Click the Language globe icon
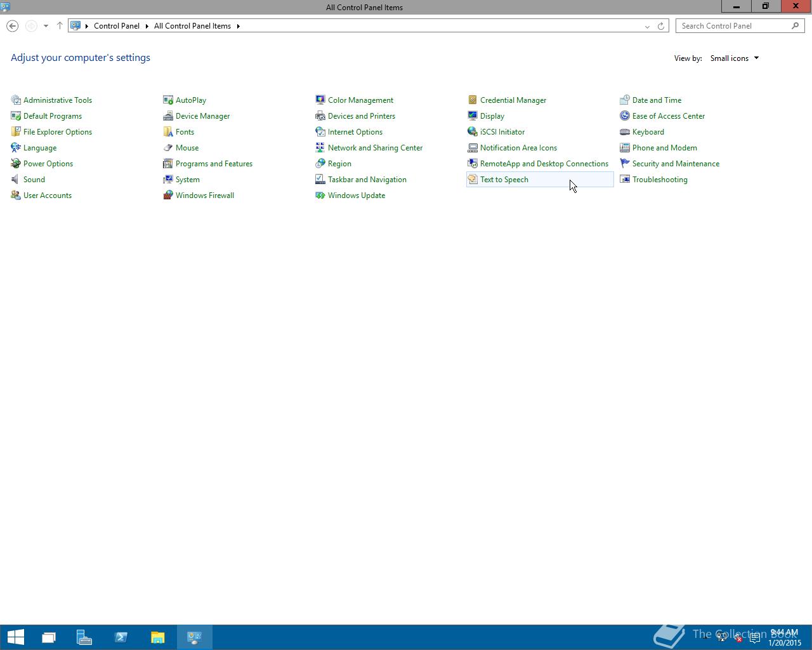The image size is (812, 650). click(x=16, y=147)
